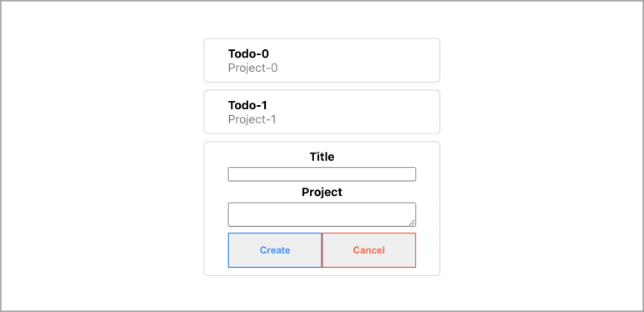Select the Todo-1 heading text

pyautogui.click(x=247, y=105)
